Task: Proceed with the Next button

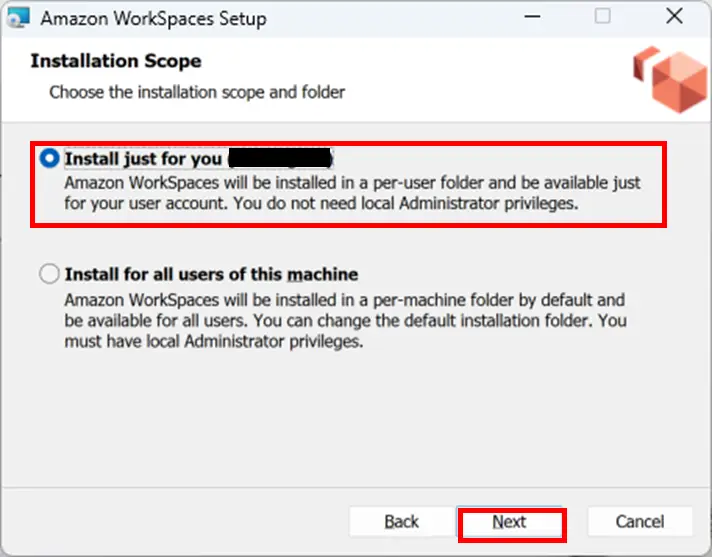Action: [509, 522]
